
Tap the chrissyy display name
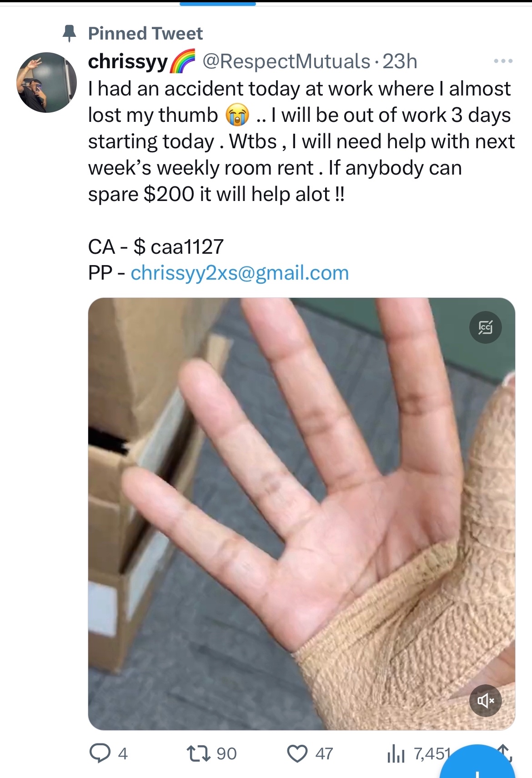(x=128, y=61)
